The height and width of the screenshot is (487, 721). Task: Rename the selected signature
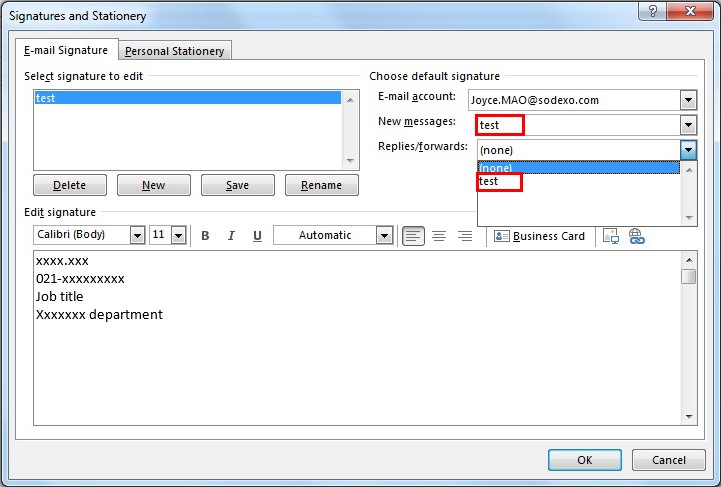pyautogui.click(x=321, y=185)
